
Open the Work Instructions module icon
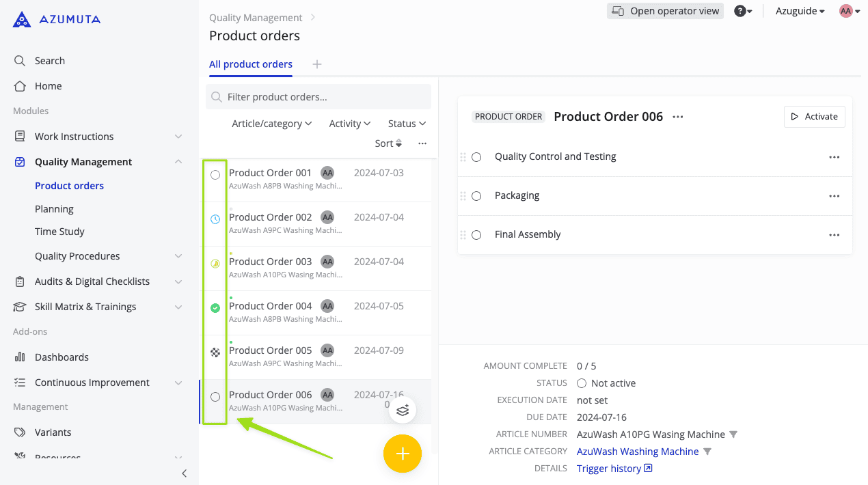point(20,136)
